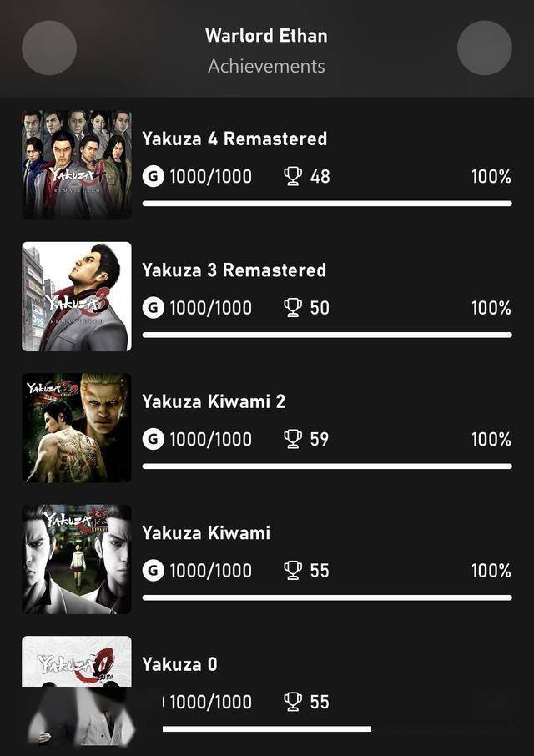Tap the trophy icon next to 50

293,308
